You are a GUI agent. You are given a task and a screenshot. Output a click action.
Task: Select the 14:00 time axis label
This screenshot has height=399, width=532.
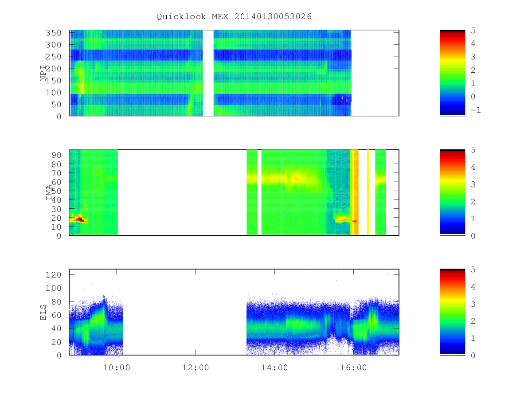click(x=274, y=368)
